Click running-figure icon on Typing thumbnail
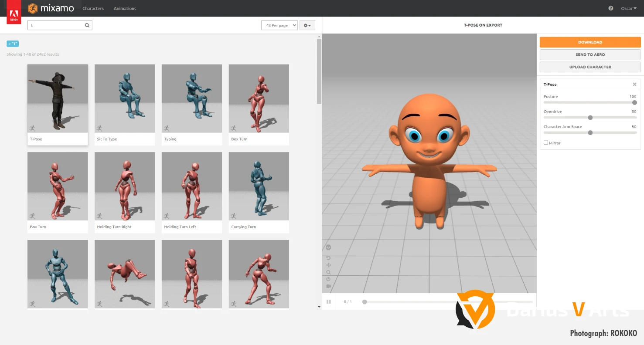The width and height of the screenshot is (644, 345). 167,128
